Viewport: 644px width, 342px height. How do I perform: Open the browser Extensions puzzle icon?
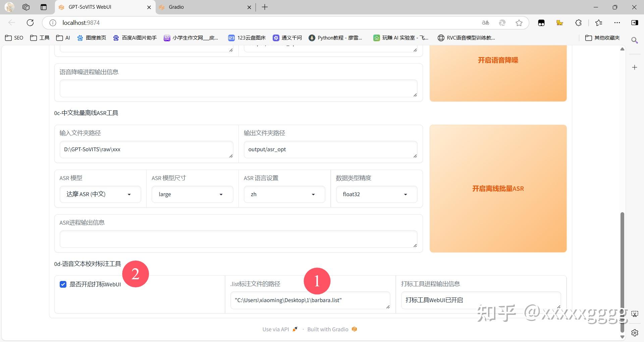click(578, 22)
